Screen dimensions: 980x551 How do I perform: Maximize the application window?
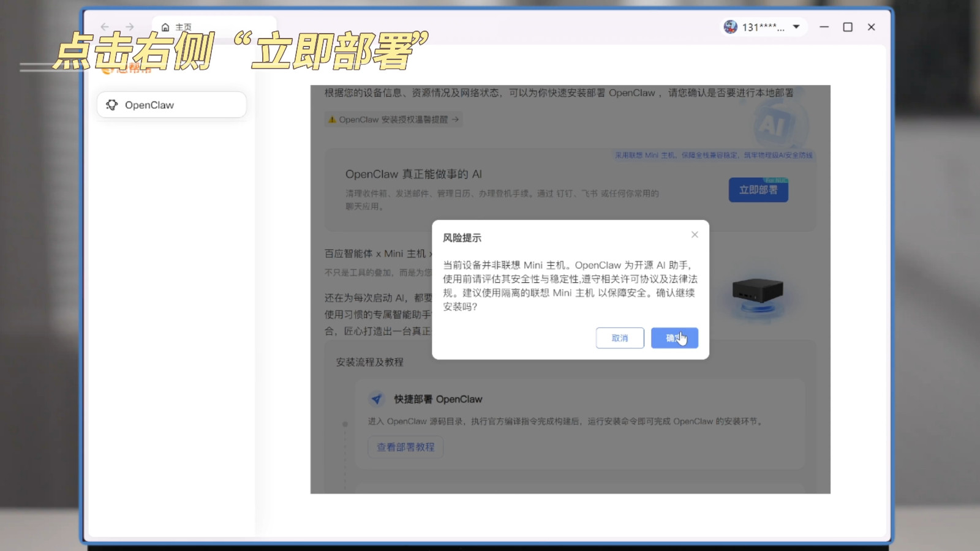848,27
